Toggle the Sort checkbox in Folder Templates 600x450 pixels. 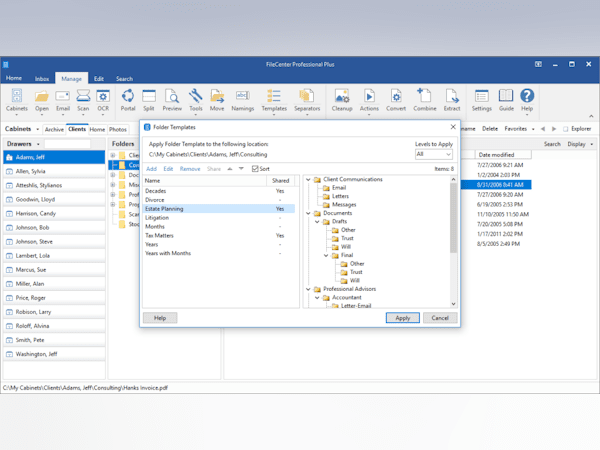(x=255, y=169)
